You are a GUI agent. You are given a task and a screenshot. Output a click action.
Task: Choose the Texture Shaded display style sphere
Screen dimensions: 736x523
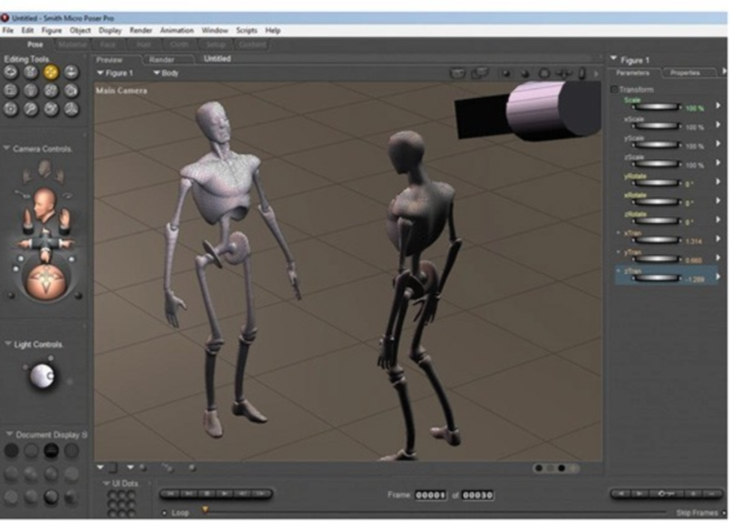71,497
